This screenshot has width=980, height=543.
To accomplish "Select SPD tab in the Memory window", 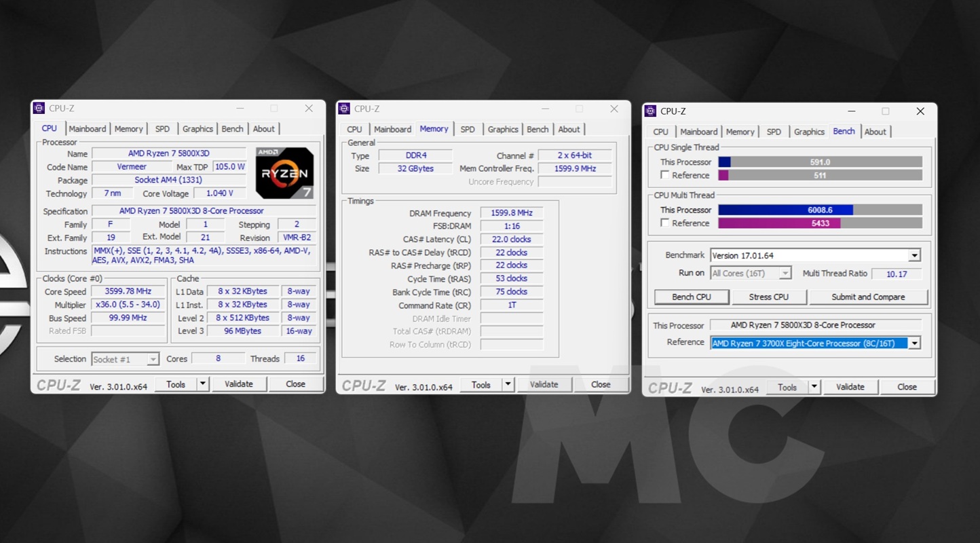I will click(x=468, y=130).
